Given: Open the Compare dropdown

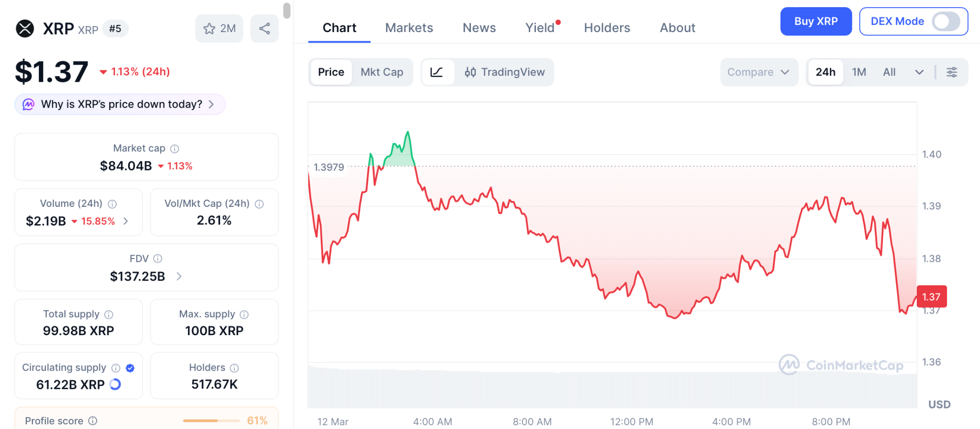Looking at the screenshot, I should click(758, 72).
